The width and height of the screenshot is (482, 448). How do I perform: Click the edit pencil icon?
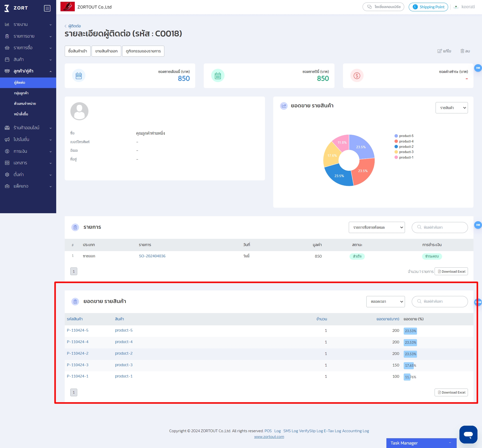tap(440, 51)
